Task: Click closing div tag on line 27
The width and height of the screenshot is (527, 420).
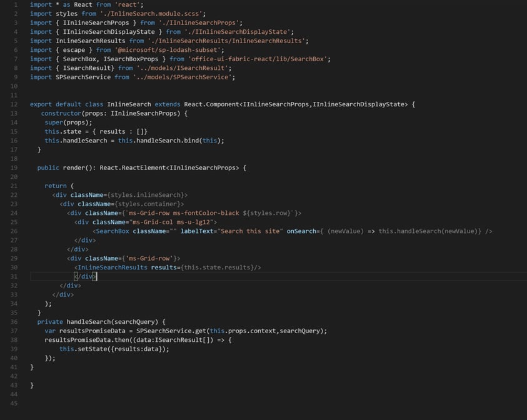Action: coord(85,240)
